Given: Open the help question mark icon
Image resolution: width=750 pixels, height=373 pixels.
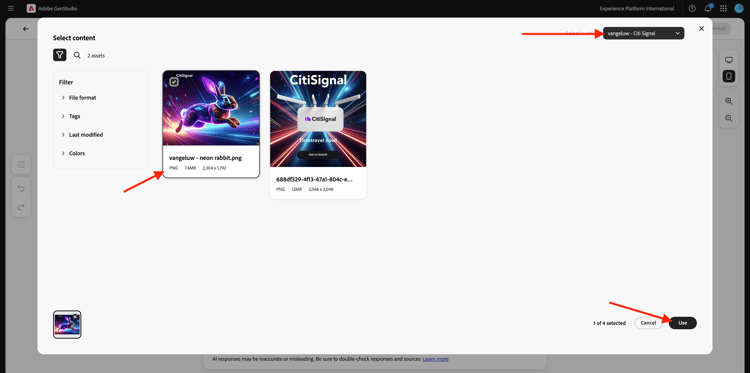Looking at the screenshot, I should pos(692,8).
